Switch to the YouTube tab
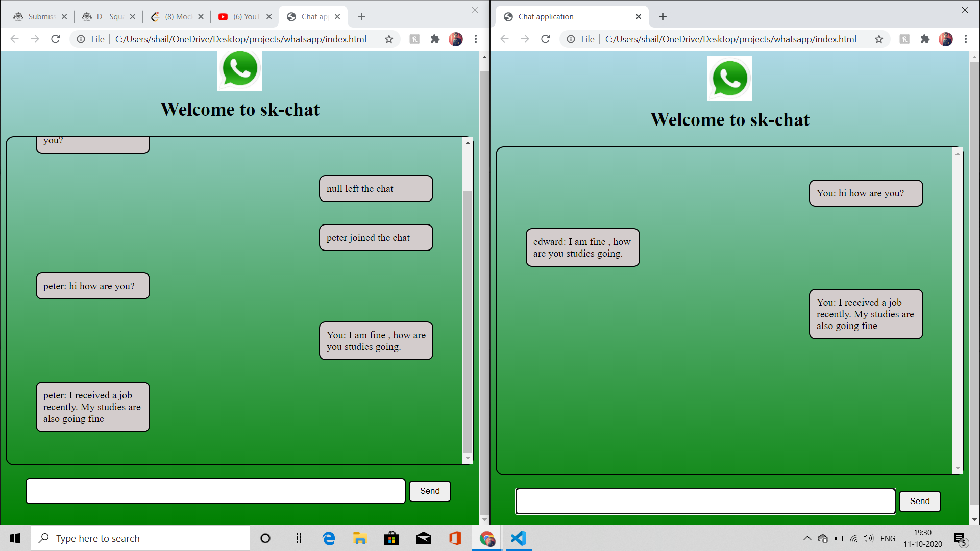This screenshot has height=551, width=980. tap(245, 16)
